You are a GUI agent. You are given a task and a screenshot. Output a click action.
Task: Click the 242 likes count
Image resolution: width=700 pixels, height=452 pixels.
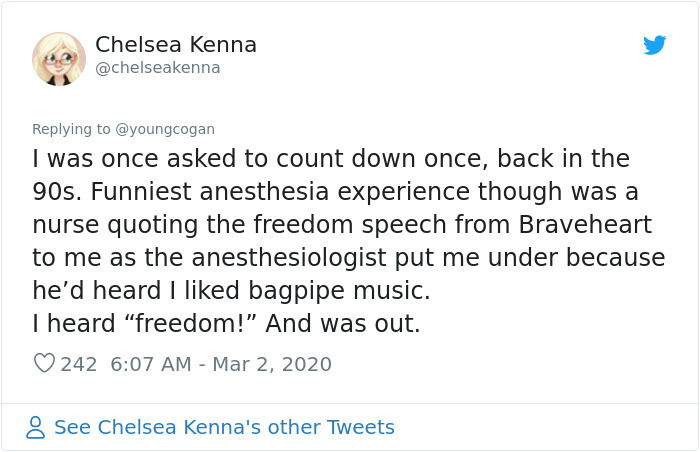click(79, 364)
